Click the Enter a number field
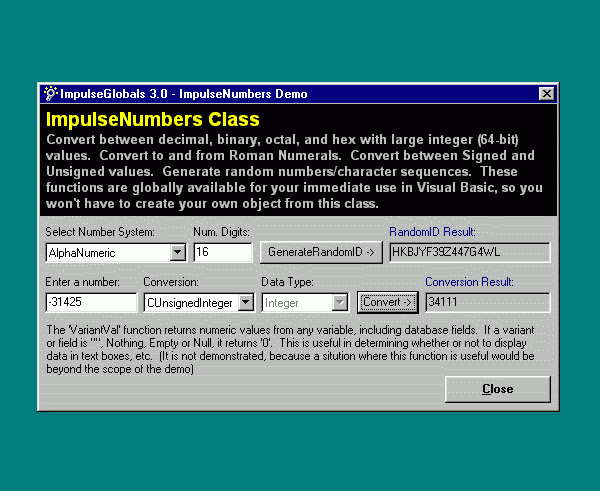The width and height of the screenshot is (600, 491). [91, 302]
